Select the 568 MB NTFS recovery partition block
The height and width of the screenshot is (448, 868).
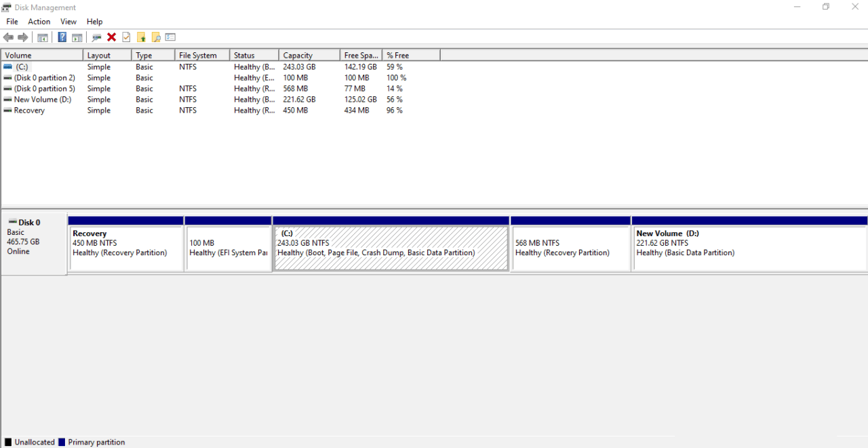tap(570, 248)
